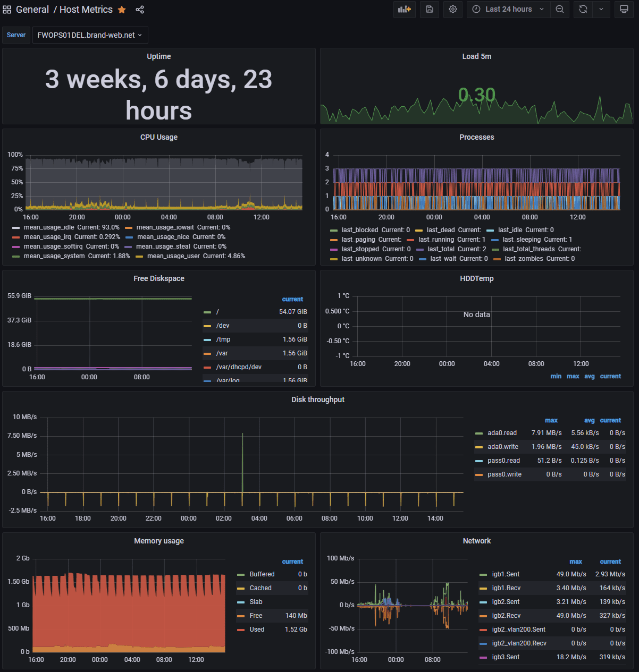
Task: Open the HDDTemp panel title menu
Action: click(x=477, y=278)
